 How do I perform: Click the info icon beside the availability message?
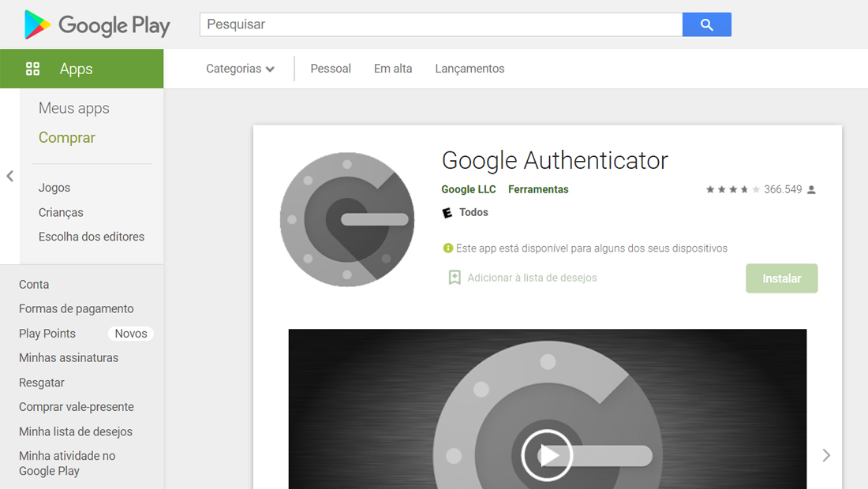pos(447,248)
